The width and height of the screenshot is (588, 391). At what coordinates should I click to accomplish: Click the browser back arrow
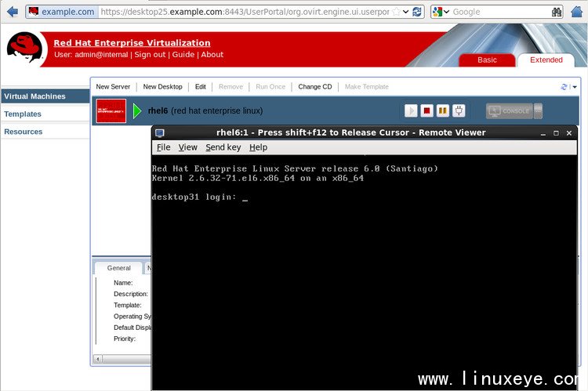pyautogui.click(x=12, y=12)
